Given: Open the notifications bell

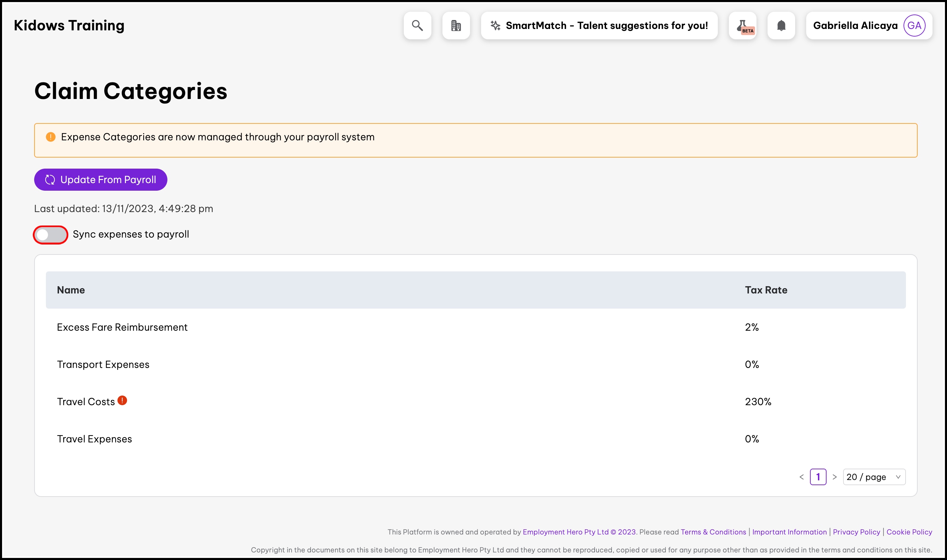Looking at the screenshot, I should [x=781, y=26].
